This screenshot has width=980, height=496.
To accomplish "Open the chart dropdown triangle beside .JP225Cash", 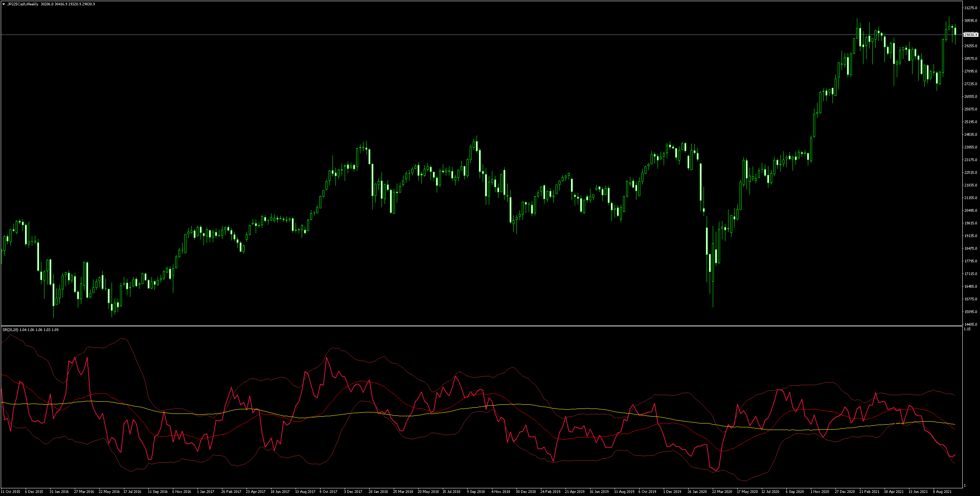I will pyautogui.click(x=4, y=4).
